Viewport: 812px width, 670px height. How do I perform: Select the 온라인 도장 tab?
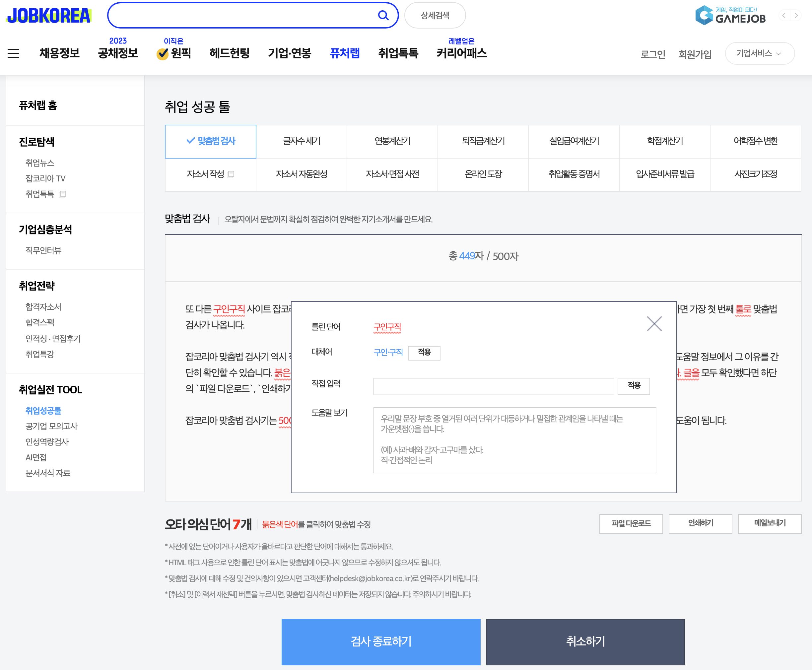pos(483,174)
